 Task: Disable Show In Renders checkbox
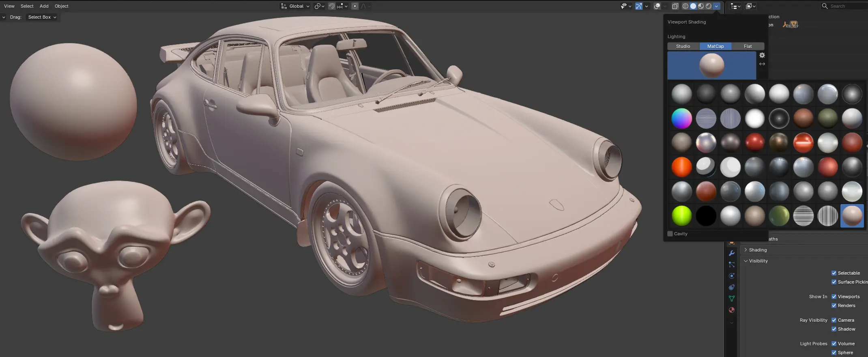pyautogui.click(x=834, y=305)
